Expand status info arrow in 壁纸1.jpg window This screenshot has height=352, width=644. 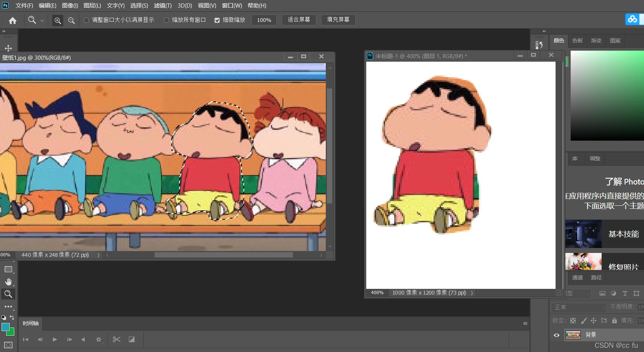click(99, 255)
